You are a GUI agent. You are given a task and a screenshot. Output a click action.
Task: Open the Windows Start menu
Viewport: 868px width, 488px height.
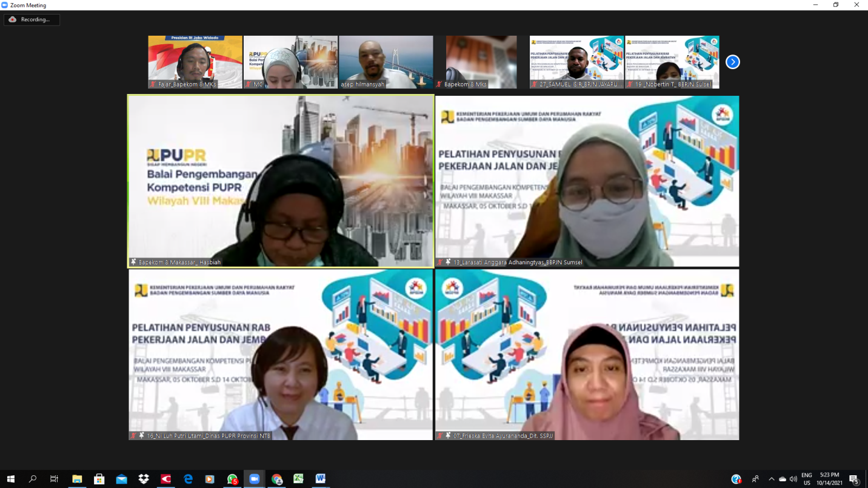[x=10, y=479]
